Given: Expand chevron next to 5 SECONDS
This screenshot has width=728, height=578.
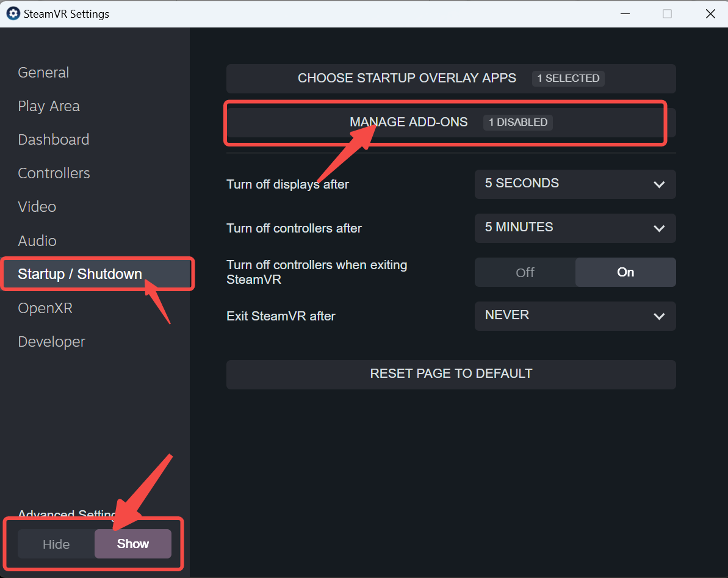Looking at the screenshot, I should (659, 184).
